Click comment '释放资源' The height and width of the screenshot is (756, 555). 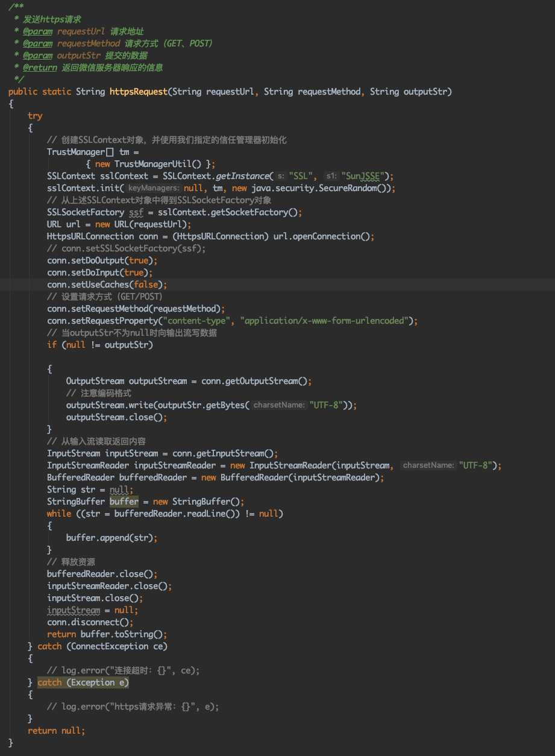click(x=71, y=562)
